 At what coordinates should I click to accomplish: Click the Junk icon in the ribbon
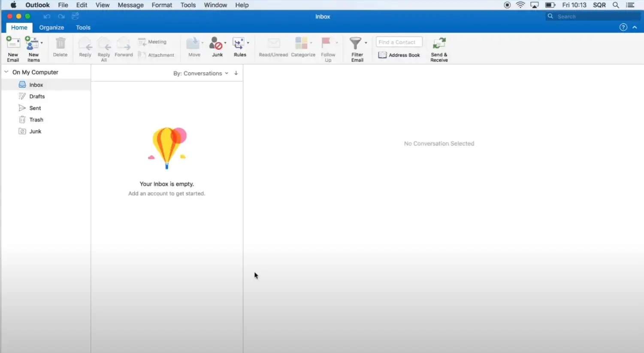point(216,44)
